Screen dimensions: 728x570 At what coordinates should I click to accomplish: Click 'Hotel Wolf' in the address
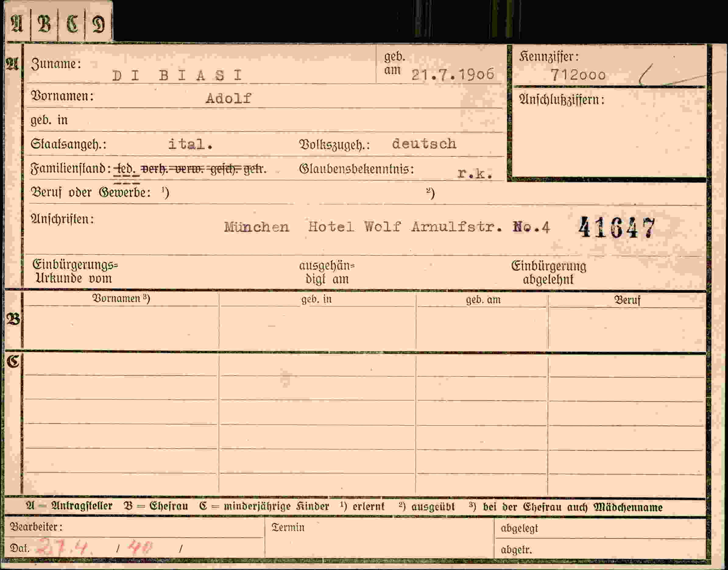355,226
